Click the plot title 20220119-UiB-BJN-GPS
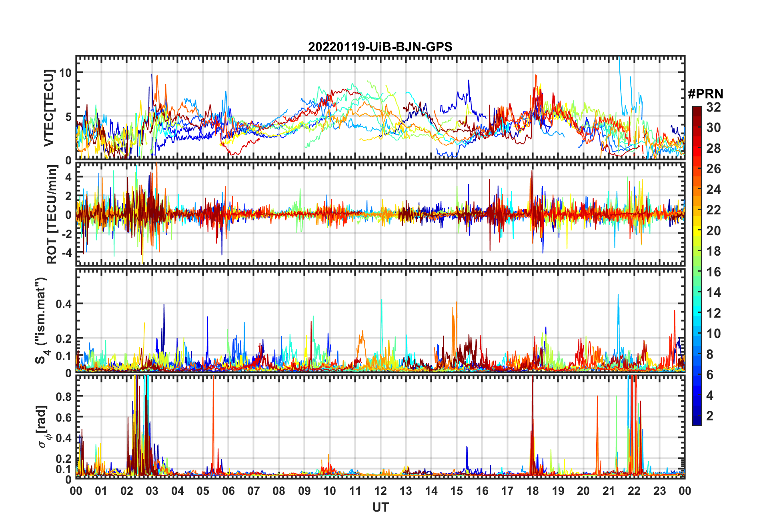This screenshot has width=761, height=532. click(x=380, y=47)
